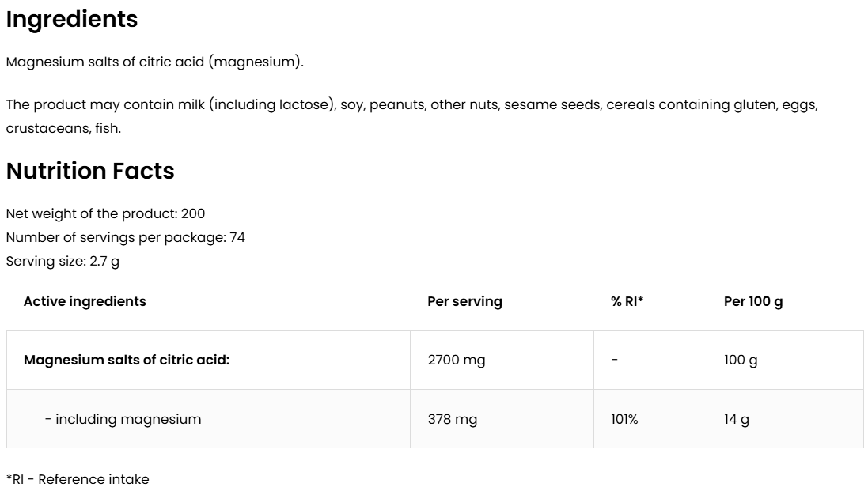Click the serving size 2.7 g line
Viewport: 868px width, 491px height.
tap(63, 261)
